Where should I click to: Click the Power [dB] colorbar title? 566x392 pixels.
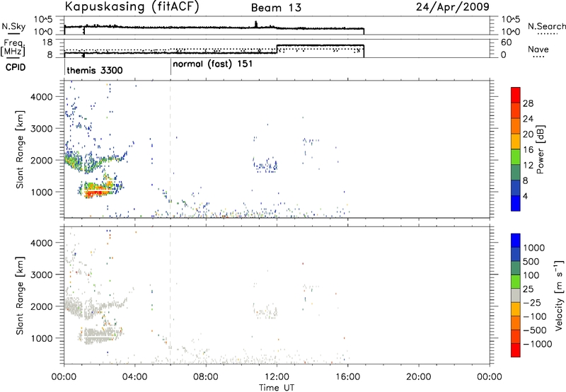coord(540,149)
